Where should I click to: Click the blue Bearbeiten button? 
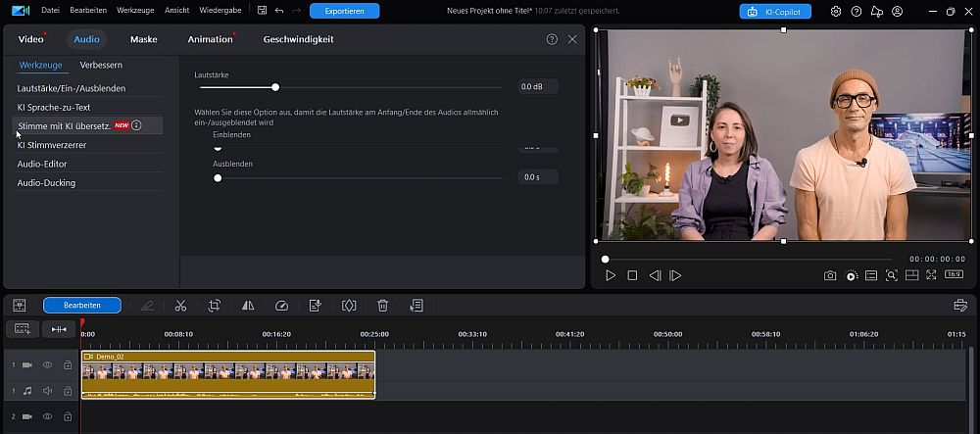[82, 306]
